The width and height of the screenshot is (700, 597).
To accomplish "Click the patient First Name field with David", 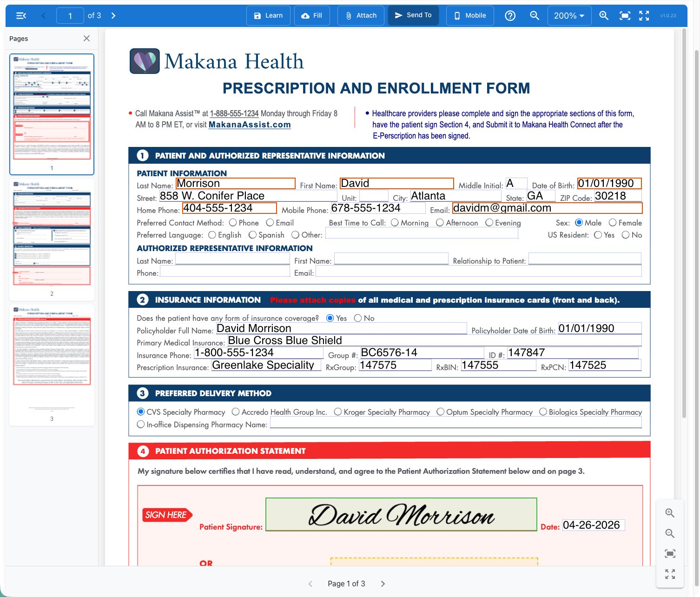I will (397, 183).
